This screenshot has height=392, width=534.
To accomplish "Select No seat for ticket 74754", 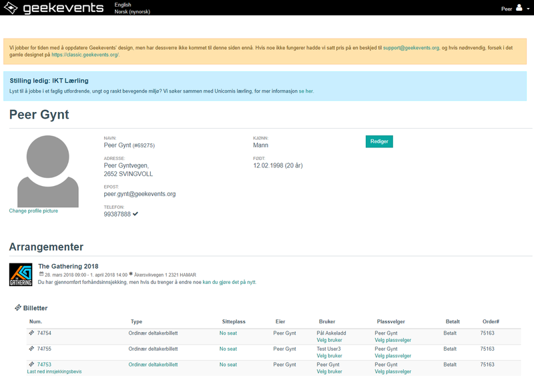I will point(228,333).
